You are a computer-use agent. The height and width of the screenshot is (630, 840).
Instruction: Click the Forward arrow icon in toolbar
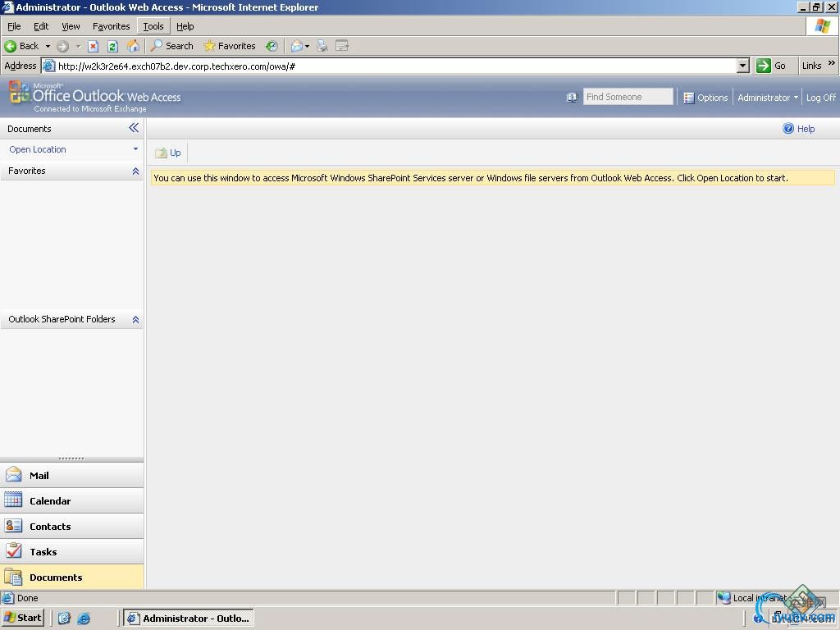coord(62,46)
